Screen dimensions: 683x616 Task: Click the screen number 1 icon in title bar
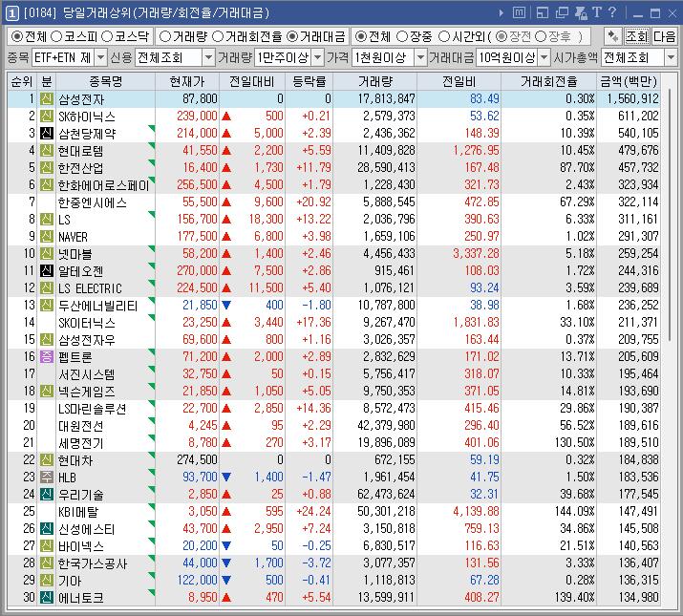tap(12, 13)
